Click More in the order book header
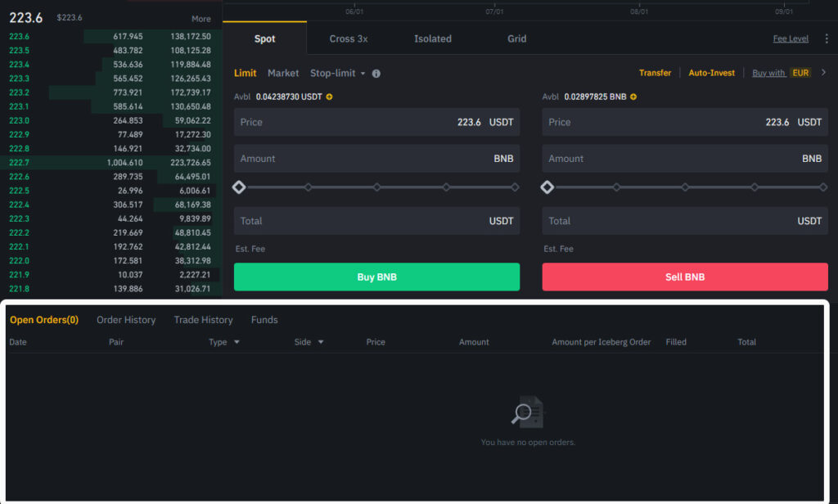 pyautogui.click(x=201, y=19)
